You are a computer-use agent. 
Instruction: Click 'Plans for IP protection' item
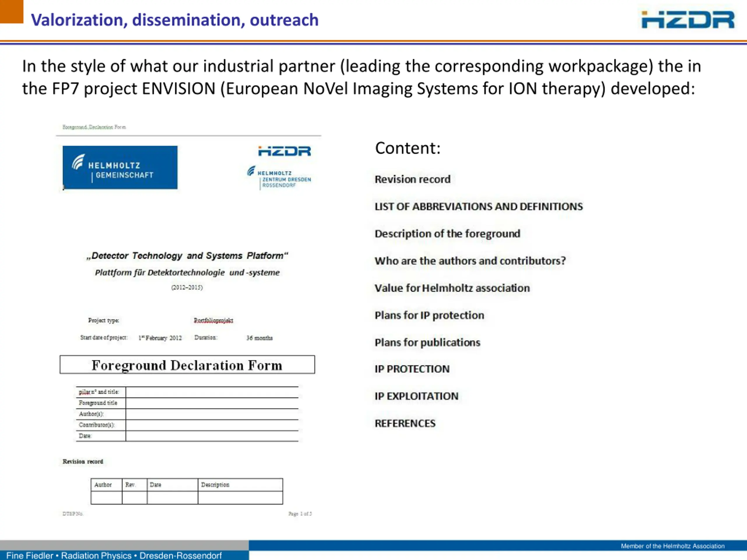coord(429,315)
